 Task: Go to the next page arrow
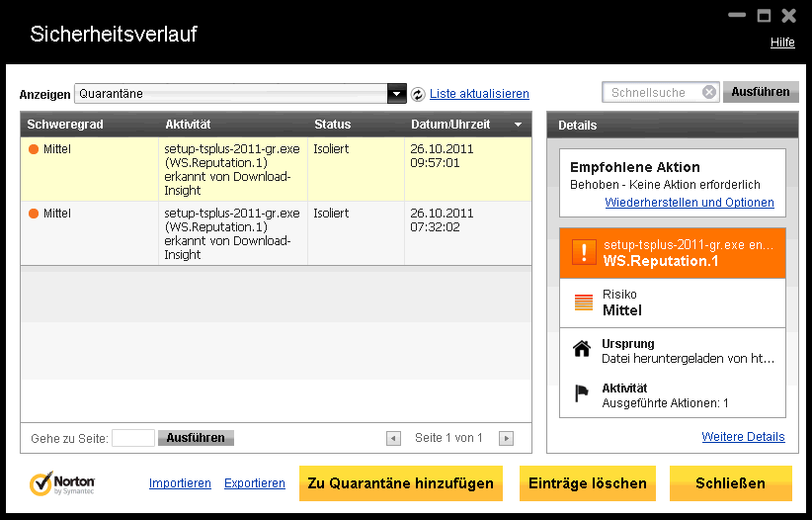point(506,438)
